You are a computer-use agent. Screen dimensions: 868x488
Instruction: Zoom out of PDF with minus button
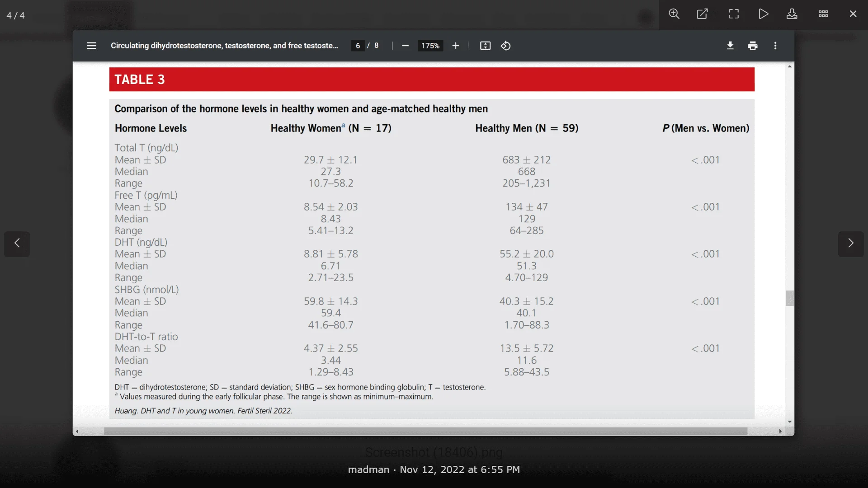[406, 46]
